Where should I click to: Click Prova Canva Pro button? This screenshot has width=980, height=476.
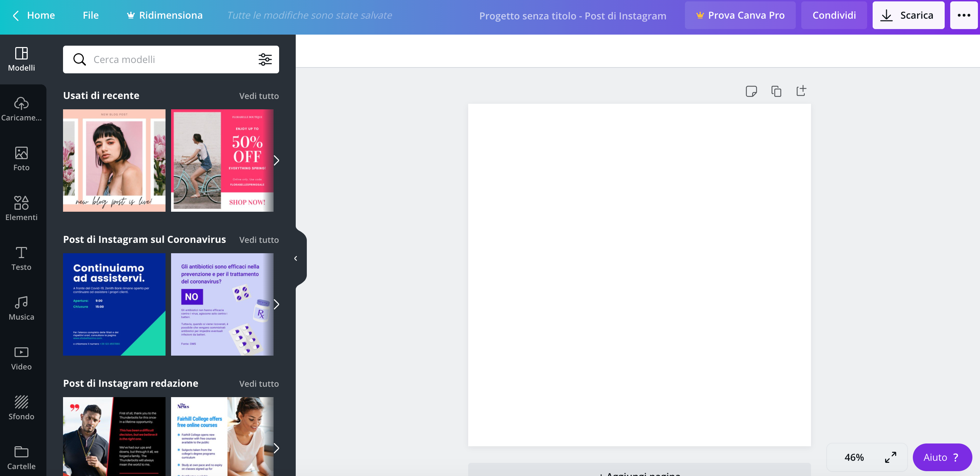[x=740, y=15]
